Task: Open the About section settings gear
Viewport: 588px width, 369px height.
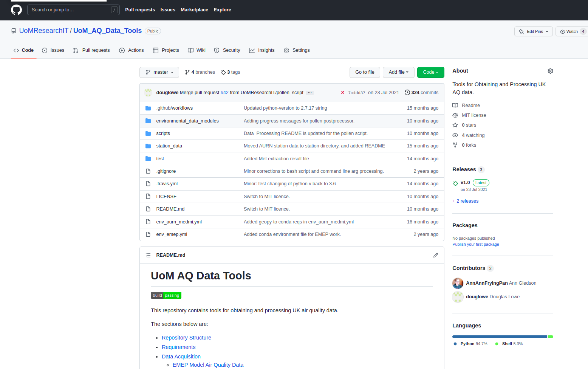Action: click(550, 71)
